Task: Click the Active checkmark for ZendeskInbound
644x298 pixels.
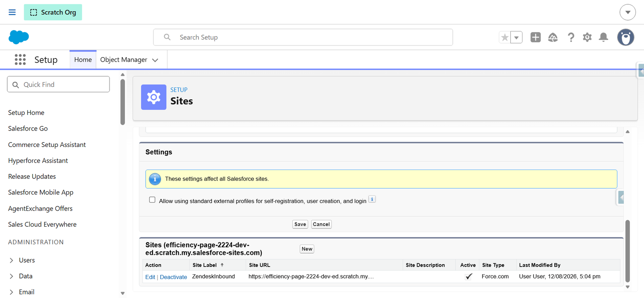Action: tap(469, 277)
